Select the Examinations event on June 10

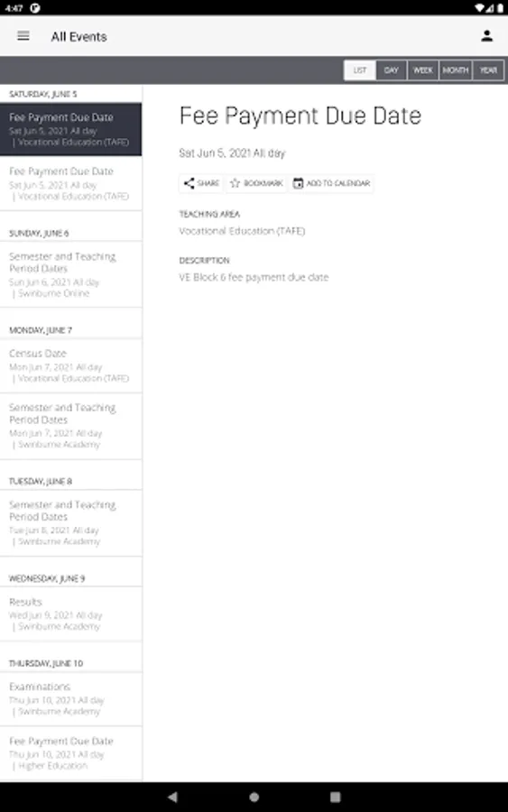click(x=71, y=699)
